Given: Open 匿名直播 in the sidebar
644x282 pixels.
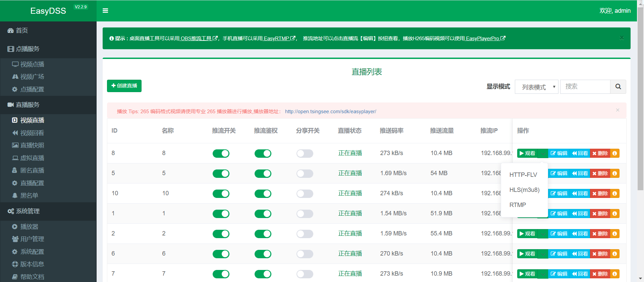Looking at the screenshot, I should tap(32, 170).
